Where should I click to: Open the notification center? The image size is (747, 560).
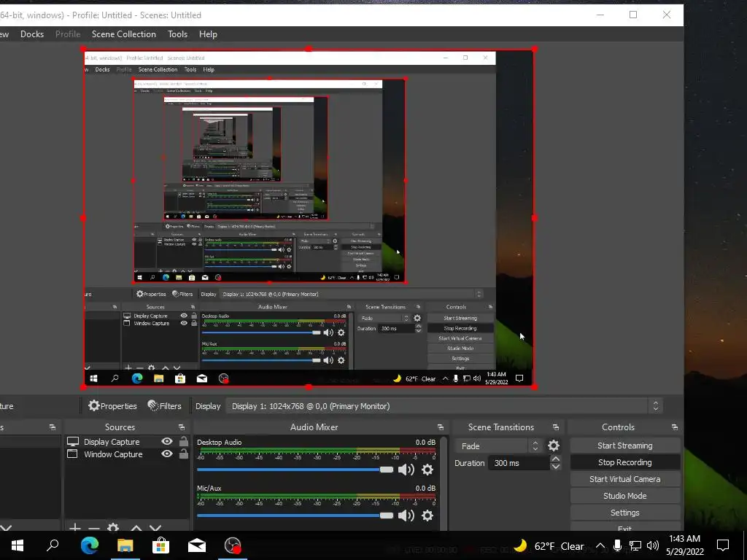pos(723,545)
